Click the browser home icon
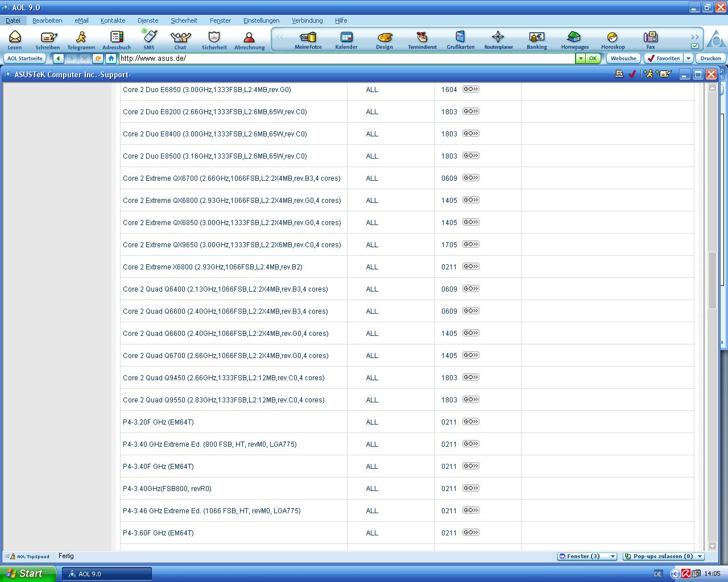This screenshot has height=582, width=728. (x=111, y=59)
